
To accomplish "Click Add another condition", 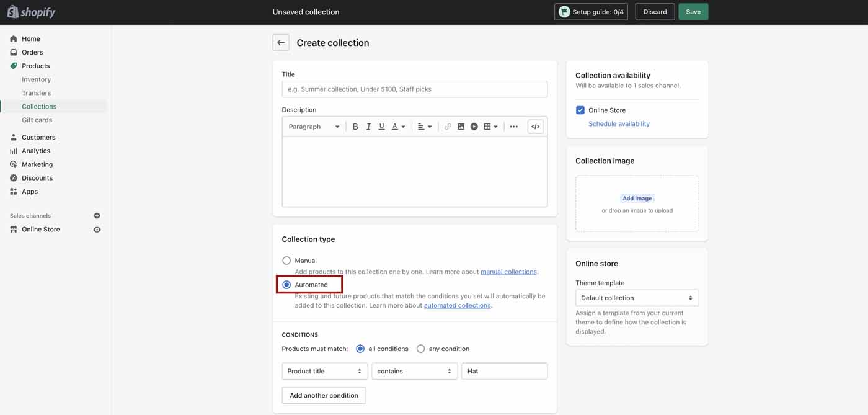I will pyautogui.click(x=324, y=395).
